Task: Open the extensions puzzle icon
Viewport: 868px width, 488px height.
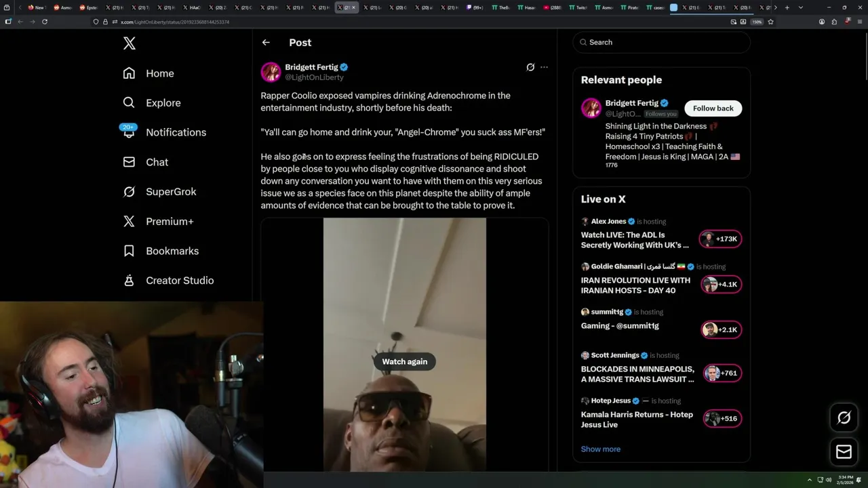Action: point(834,22)
